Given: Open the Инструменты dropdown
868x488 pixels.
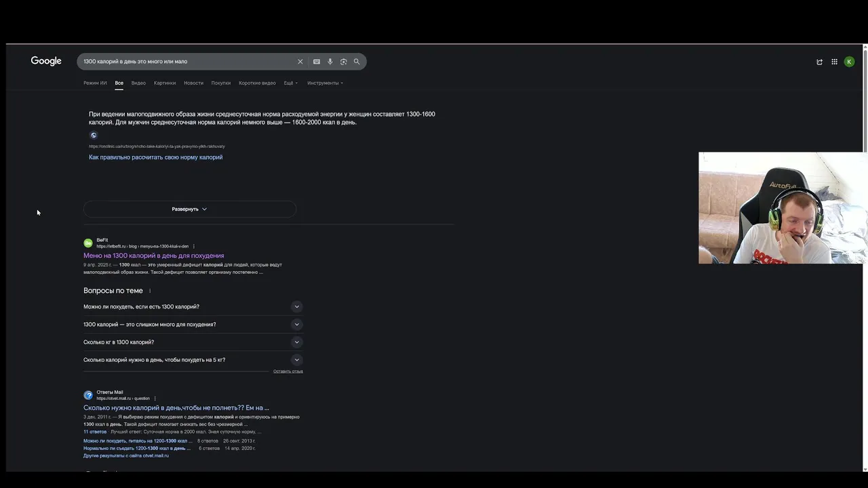Looking at the screenshot, I should pyautogui.click(x=325, y=83).
